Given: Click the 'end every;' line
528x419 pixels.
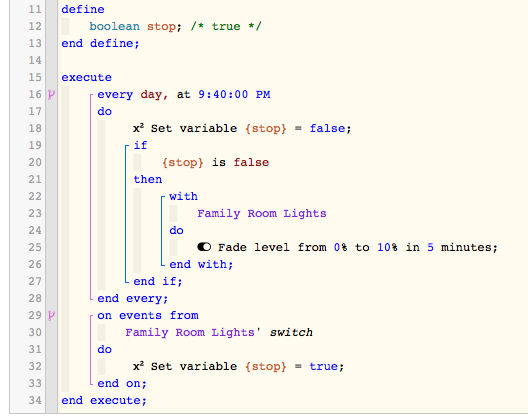Looking at the screenshot, I should tap(132, 298).
